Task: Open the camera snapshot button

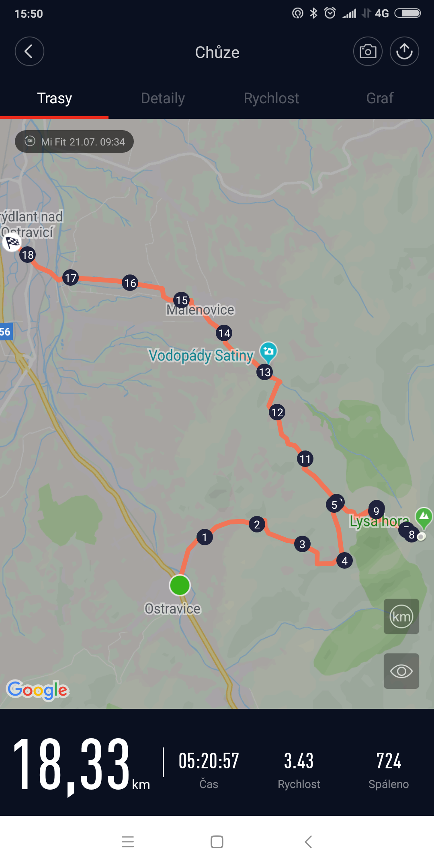Action: click(x=368, y=51)
